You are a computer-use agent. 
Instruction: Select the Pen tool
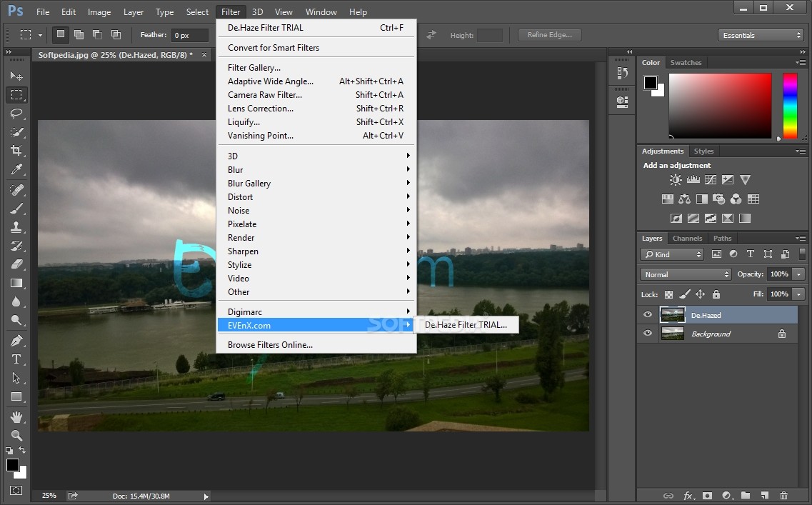pyautogui.click(x=16, y=341)
